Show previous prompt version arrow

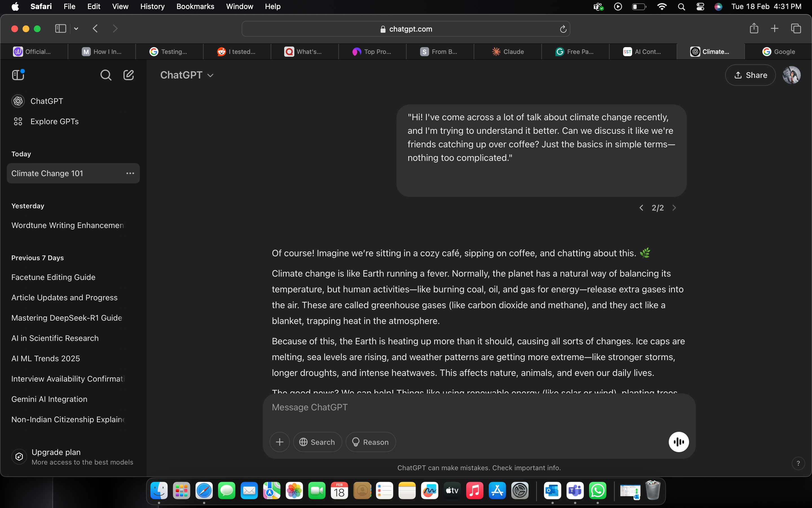(x=641, y=208)
